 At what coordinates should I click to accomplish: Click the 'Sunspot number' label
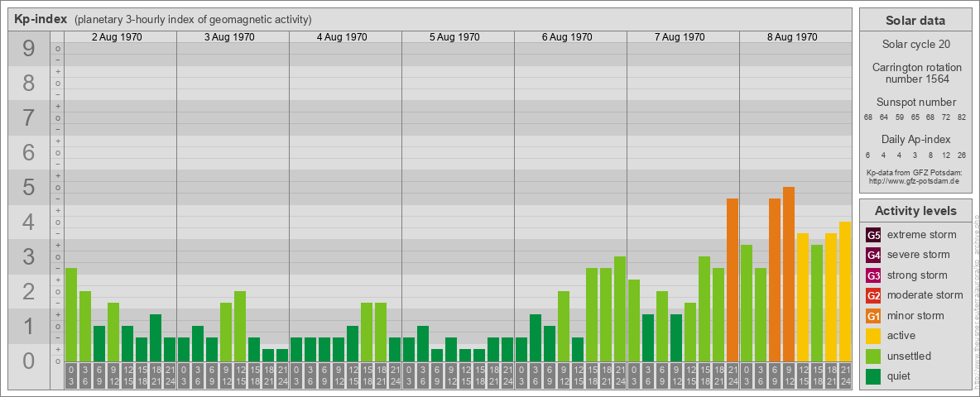tap(915, 103)
